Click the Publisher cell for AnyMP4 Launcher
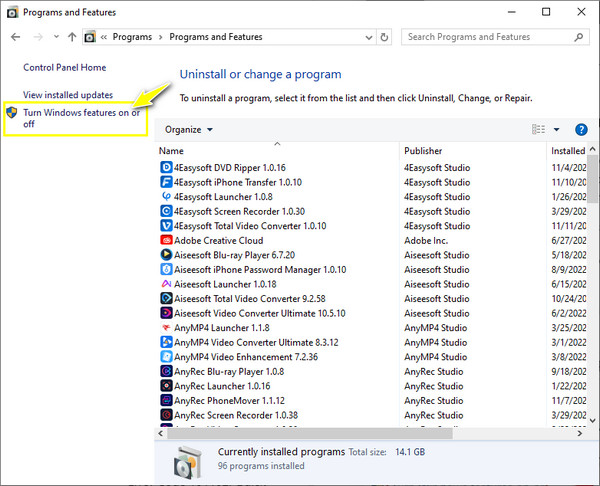Screen dimensions: 600x486 [x=435, y=328]
